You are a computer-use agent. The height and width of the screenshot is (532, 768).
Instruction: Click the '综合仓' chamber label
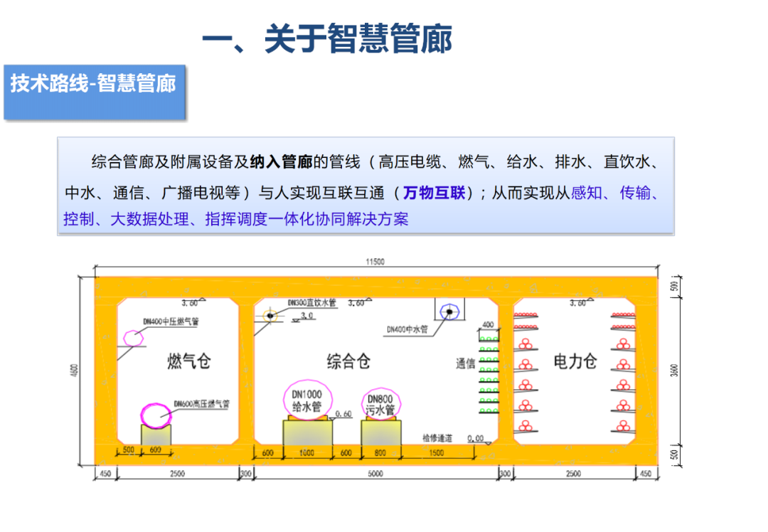[348, 361]
